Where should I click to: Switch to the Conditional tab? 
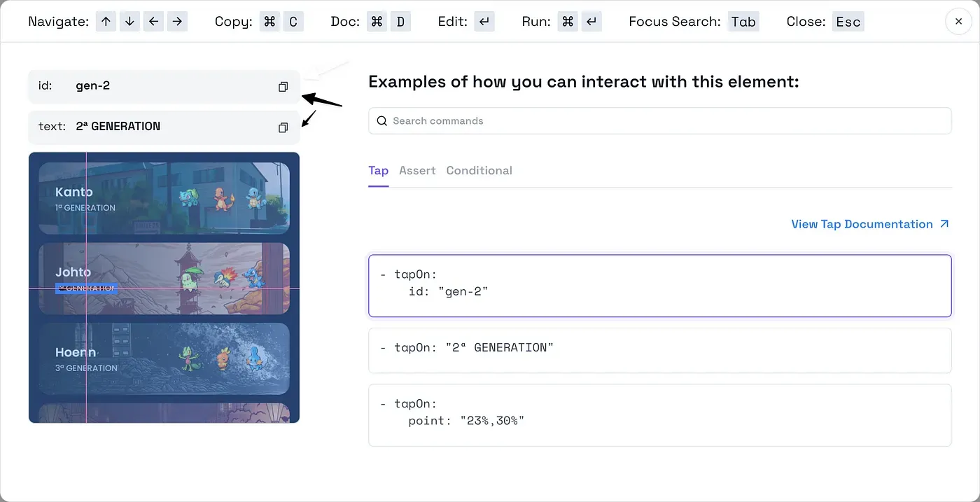tap(479, 171)
